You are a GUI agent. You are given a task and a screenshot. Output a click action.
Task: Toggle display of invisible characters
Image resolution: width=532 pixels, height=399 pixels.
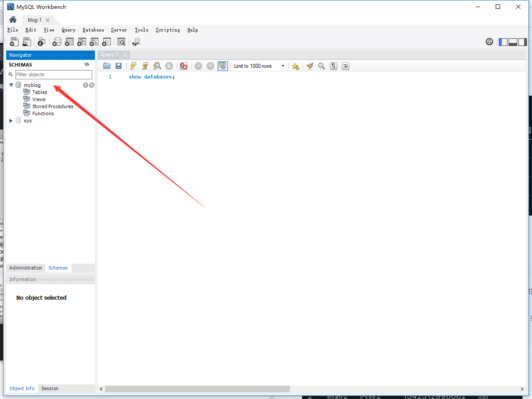click(333, 66)
